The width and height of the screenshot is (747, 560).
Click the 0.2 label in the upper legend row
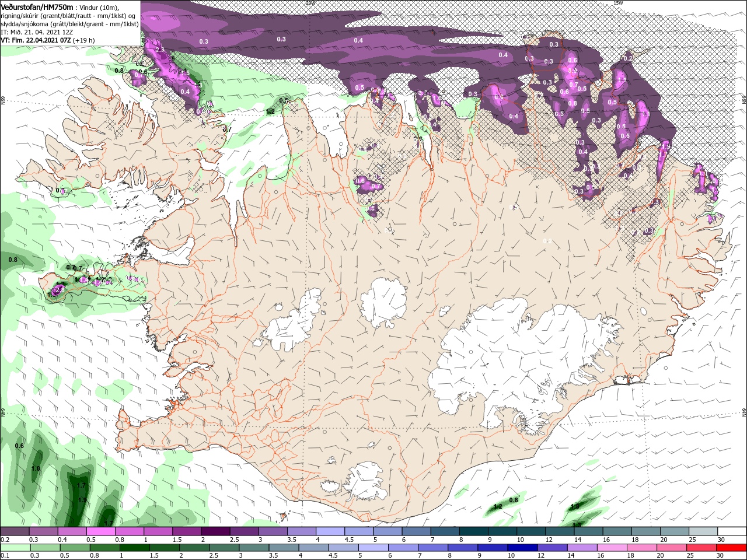click(4, 540)
